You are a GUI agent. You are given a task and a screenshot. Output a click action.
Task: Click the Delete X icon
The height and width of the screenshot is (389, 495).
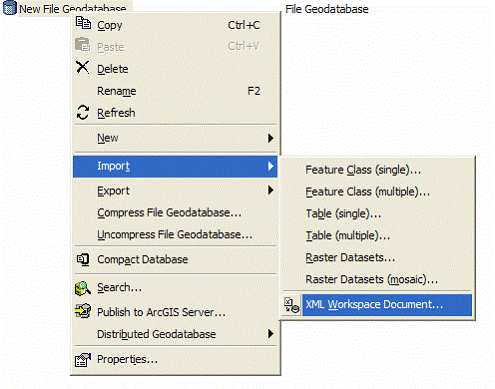pos(82,67)
